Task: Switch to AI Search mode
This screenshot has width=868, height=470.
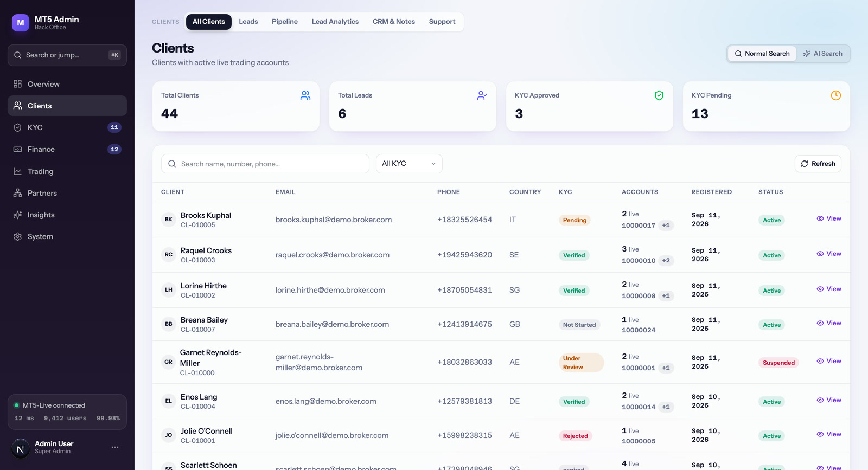Action: 823,54
